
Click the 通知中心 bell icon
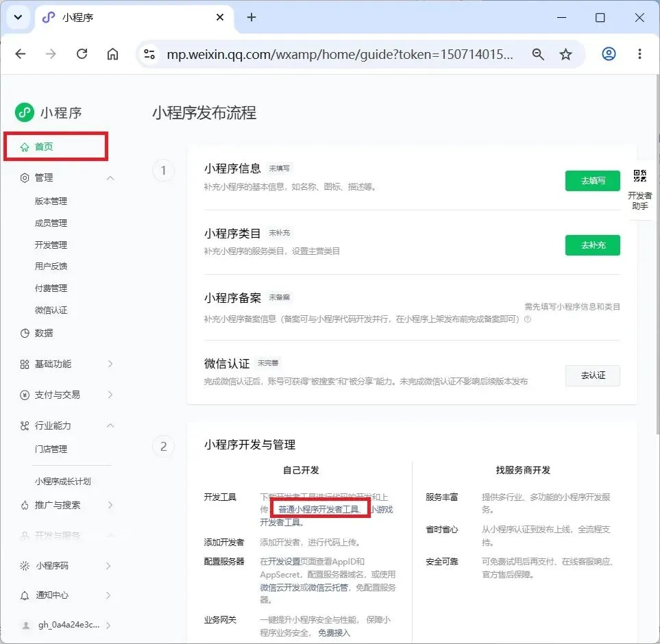25,595
